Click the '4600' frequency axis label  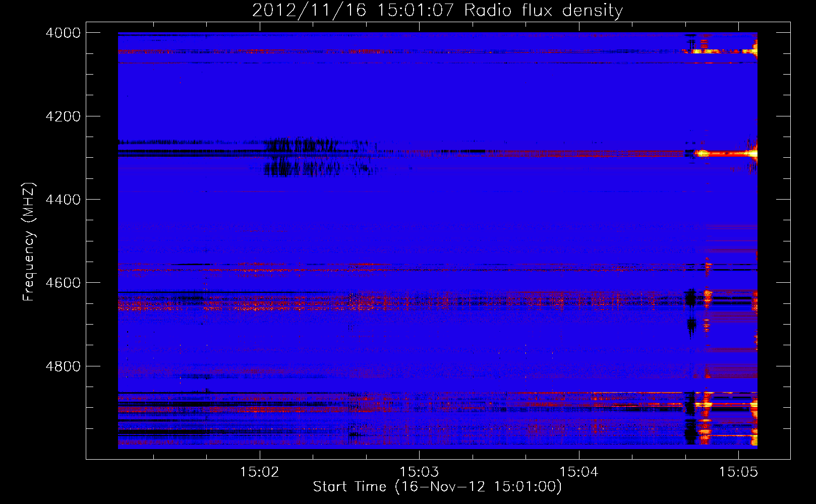pos(63,283)
